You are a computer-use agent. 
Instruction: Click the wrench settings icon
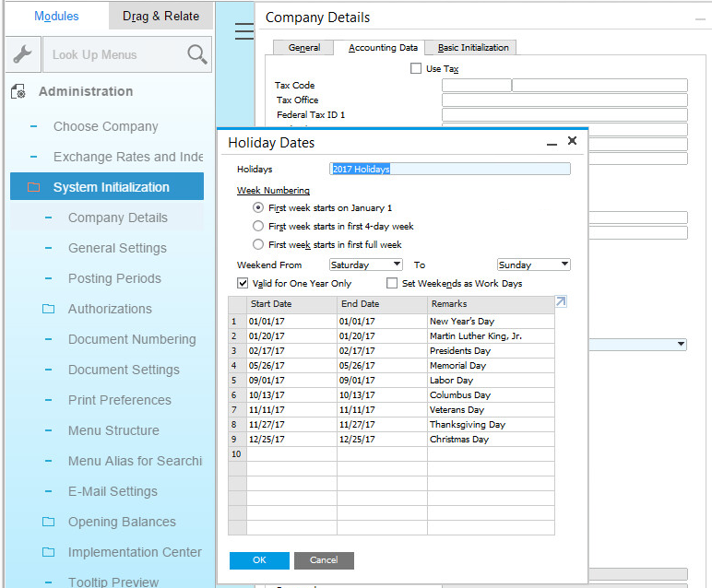21,55
